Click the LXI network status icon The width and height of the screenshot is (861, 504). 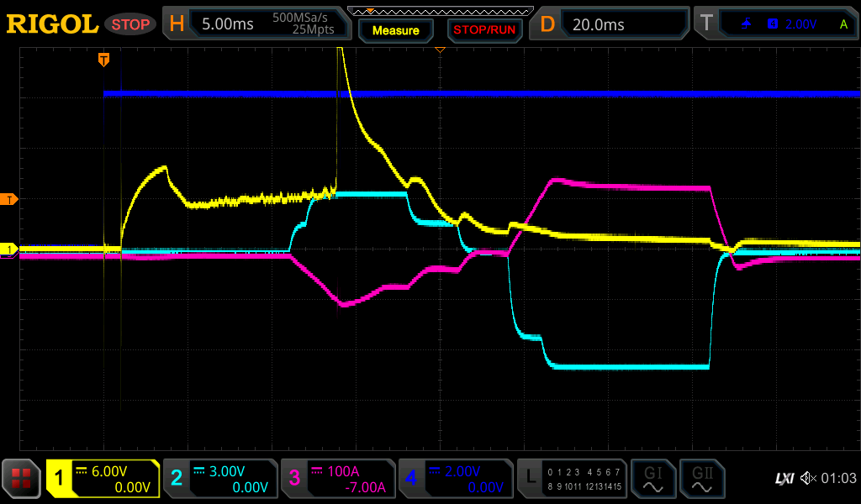tap(784, 479)
